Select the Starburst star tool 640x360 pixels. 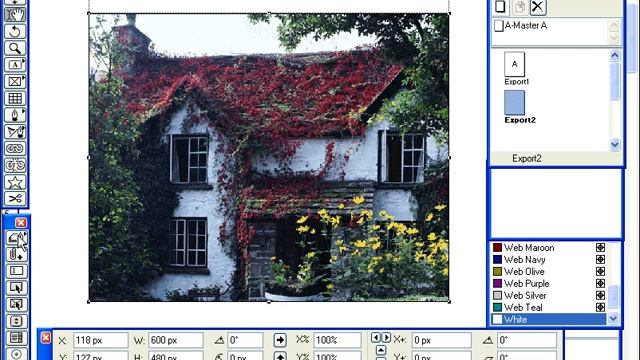[15, 182]
